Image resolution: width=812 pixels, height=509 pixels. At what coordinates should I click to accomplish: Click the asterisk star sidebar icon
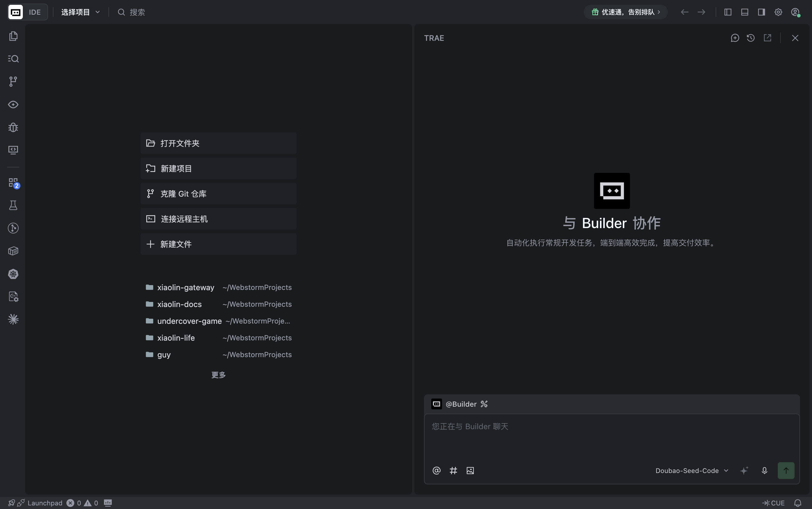[13, 319]
